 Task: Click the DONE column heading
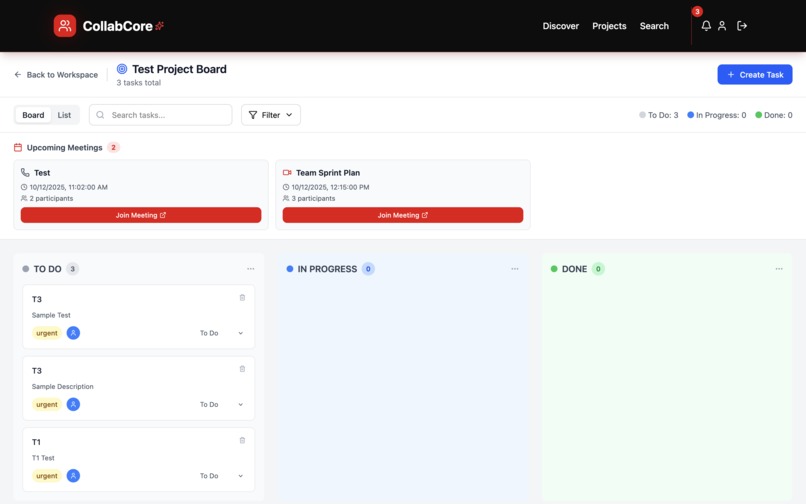click(x=574, y=269)
